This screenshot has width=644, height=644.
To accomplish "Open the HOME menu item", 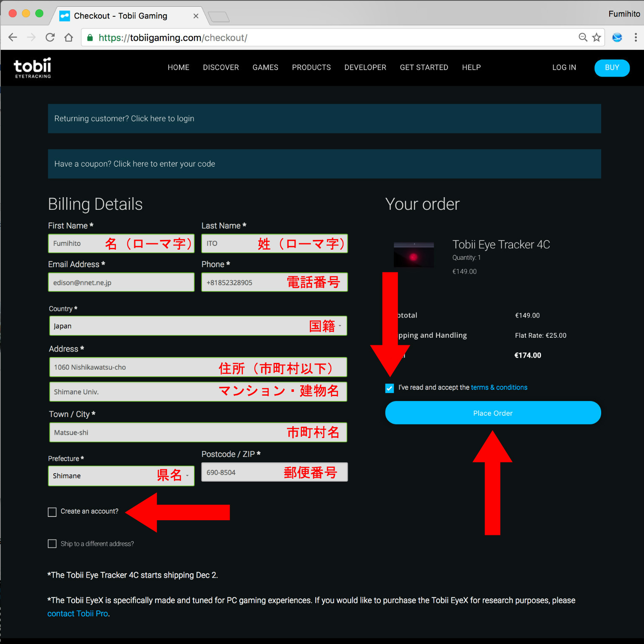I will [x=178, y=68].
